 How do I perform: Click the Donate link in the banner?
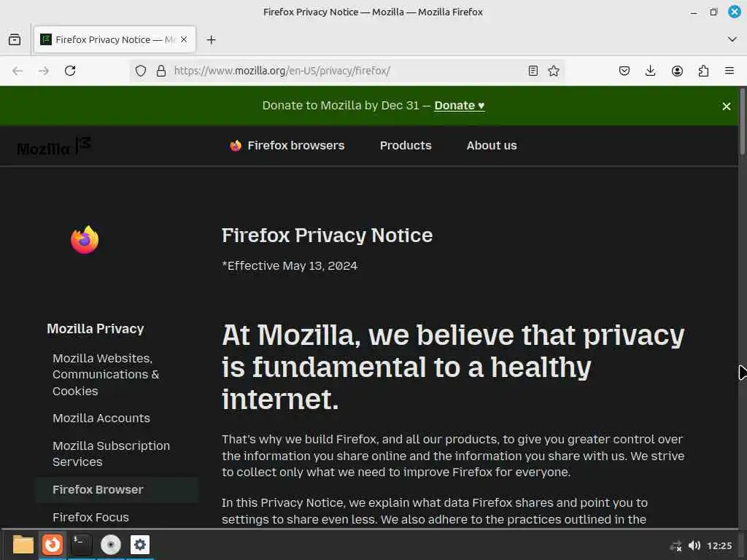(x=459, y=106)
